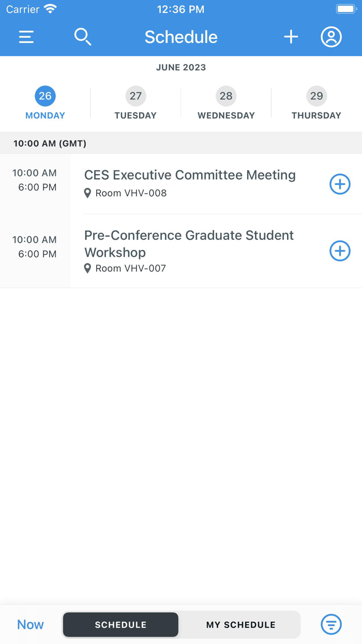
Task: Tap the 12:36 PM clock in status bar
Action: (x=180, y=9)
